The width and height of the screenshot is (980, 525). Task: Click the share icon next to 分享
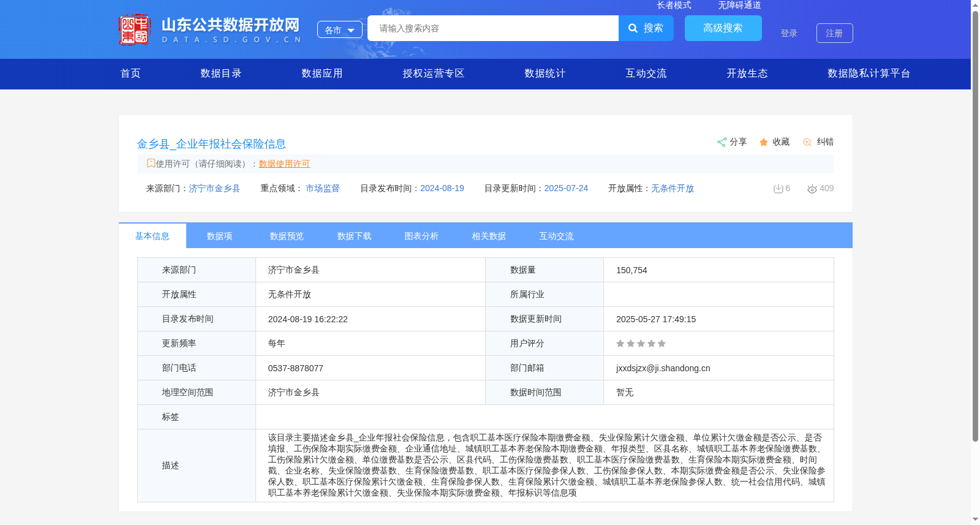pos(722,142)
